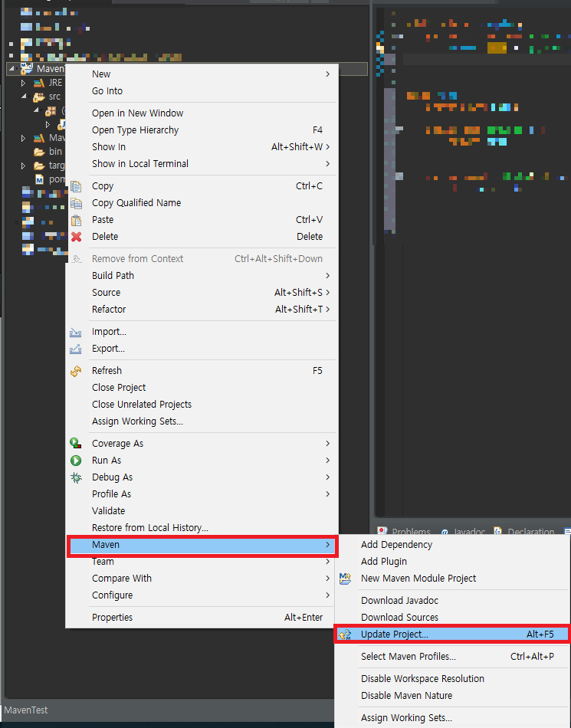Click the pom file icon in the tree
Viewport: 571px width, 728px height.
pos(39,179)
